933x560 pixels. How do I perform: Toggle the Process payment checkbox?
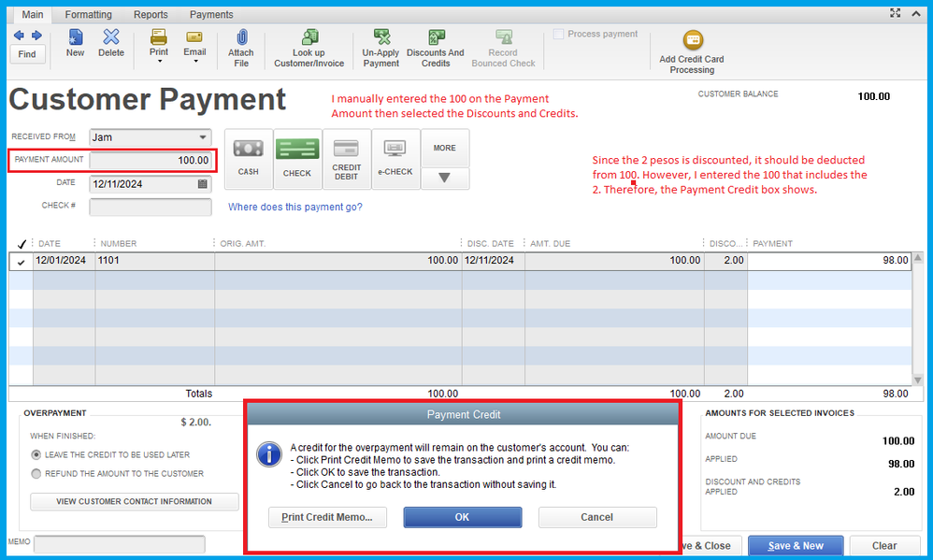pos(558,34)
